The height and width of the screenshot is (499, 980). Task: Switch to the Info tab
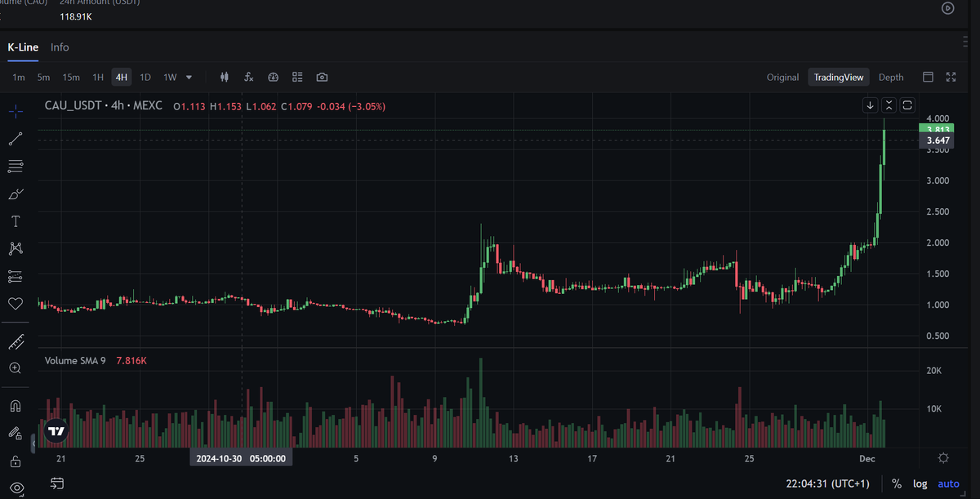[60, 47]
